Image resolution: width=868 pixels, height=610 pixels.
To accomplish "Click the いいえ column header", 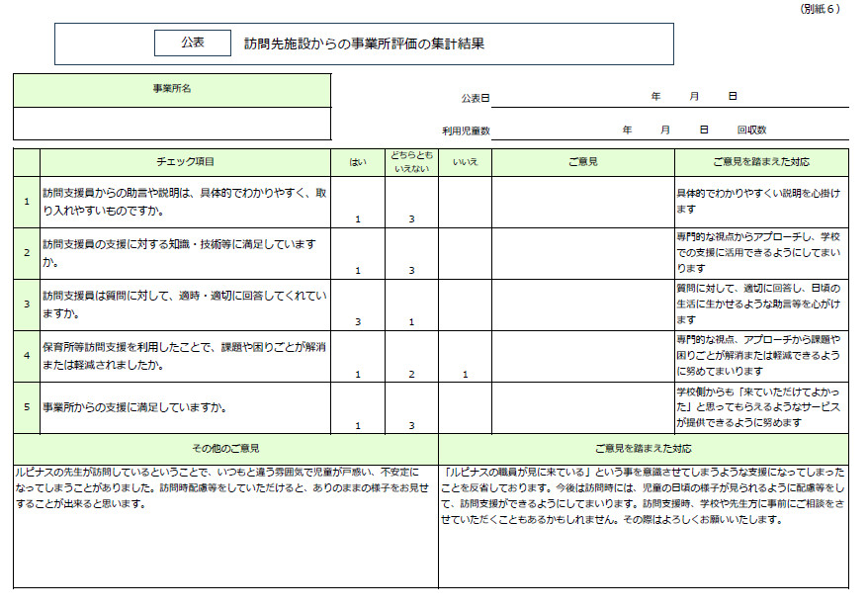I will [x=465, y=161].
